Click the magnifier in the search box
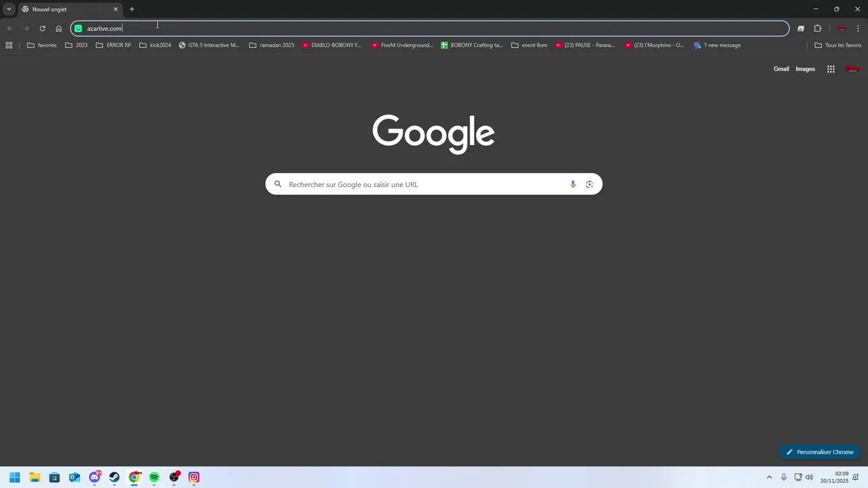Screen dimensions: 868x488 pos(277,184)
